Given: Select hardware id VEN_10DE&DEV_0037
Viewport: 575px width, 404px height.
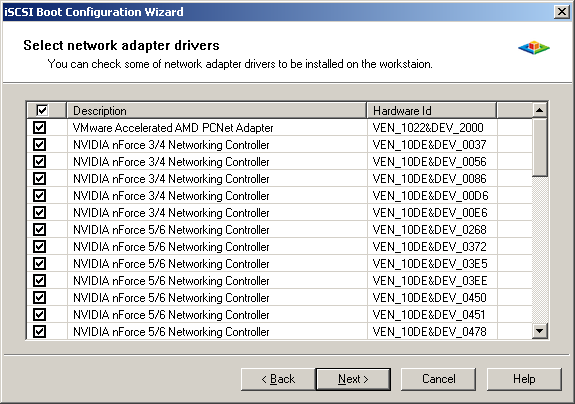Looking at the screenshot, I should coord(429,144).
